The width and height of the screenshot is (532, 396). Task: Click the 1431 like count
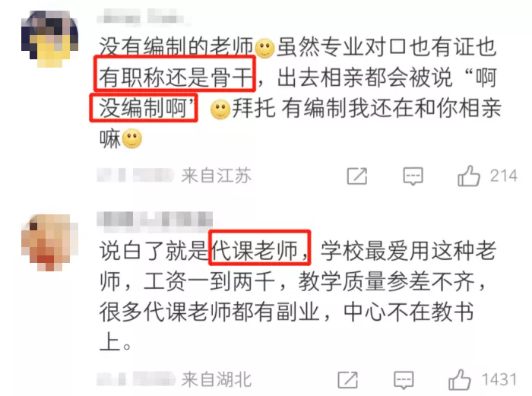click(499, 379)
